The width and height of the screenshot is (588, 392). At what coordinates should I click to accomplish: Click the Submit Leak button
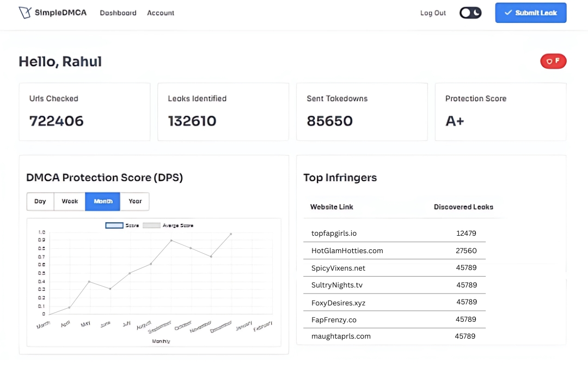coord(530,13)
